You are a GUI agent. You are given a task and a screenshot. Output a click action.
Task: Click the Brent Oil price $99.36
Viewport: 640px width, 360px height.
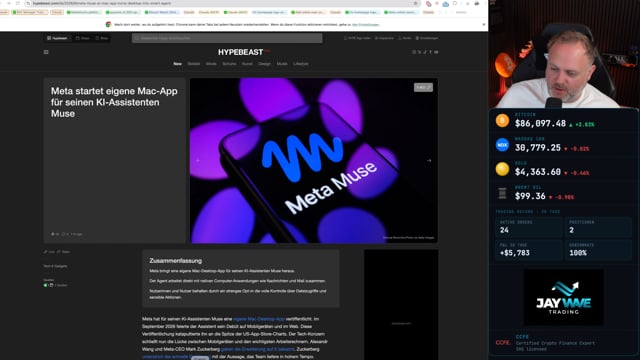(530, 196)
